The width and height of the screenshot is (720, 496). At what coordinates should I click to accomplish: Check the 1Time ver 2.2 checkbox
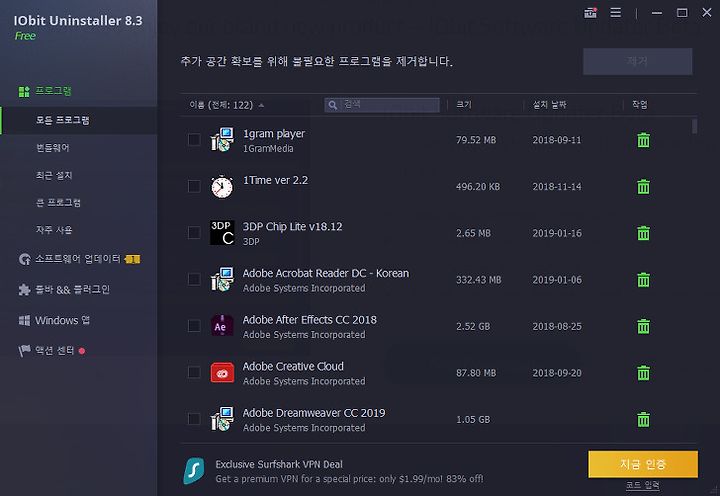[194, 186]
